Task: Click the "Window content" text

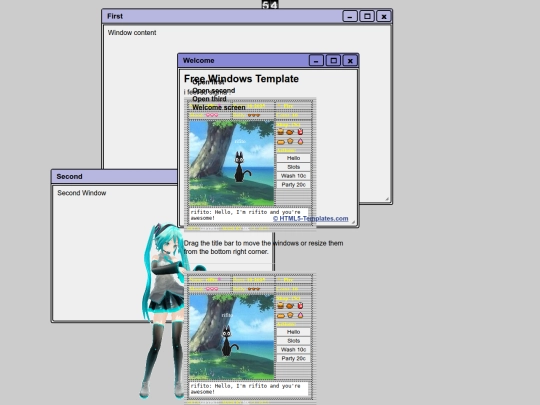Action: click(x=132, y=33)
